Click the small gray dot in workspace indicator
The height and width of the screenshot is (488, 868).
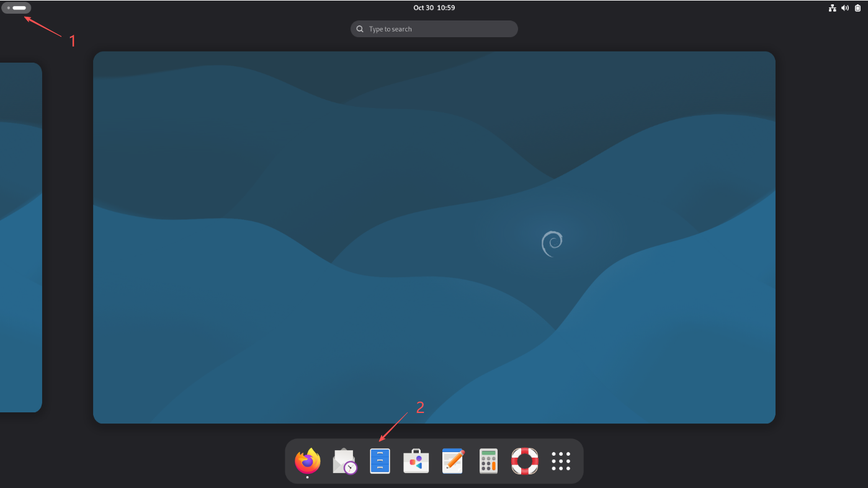(8, 8)
